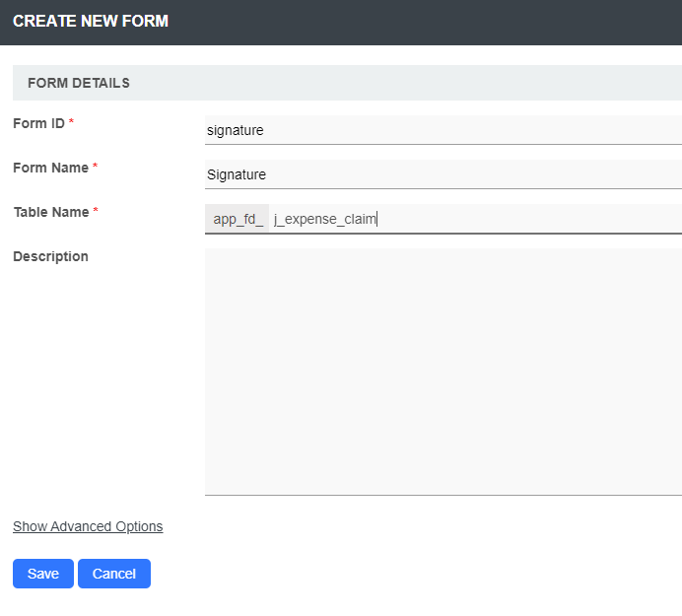Click the Form ID label
The image size is (682, 616).
point(38,123)
